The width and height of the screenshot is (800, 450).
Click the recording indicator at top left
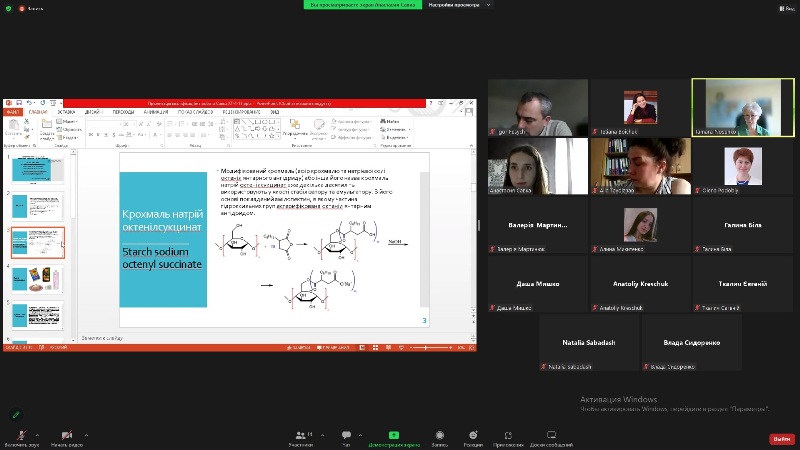tap(31, 8)
